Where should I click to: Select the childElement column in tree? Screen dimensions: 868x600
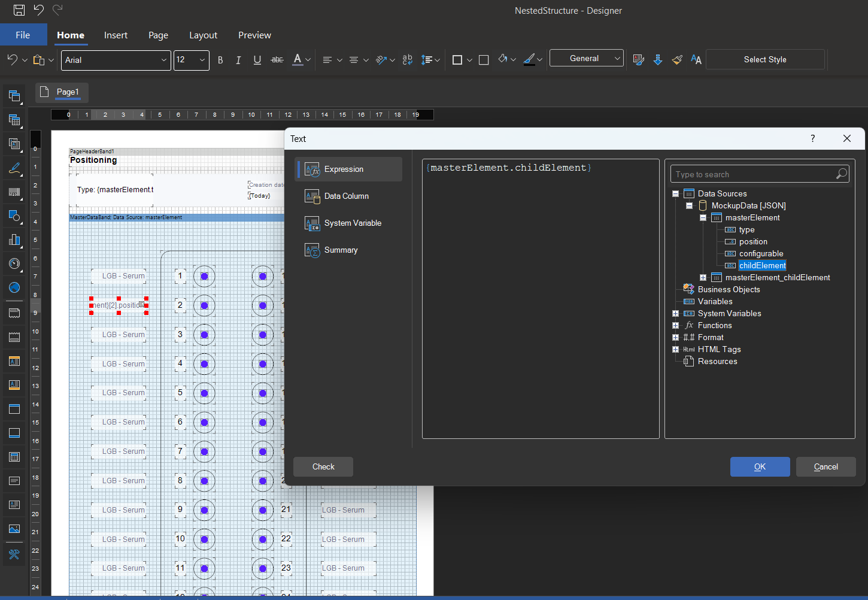click(762, 265)
